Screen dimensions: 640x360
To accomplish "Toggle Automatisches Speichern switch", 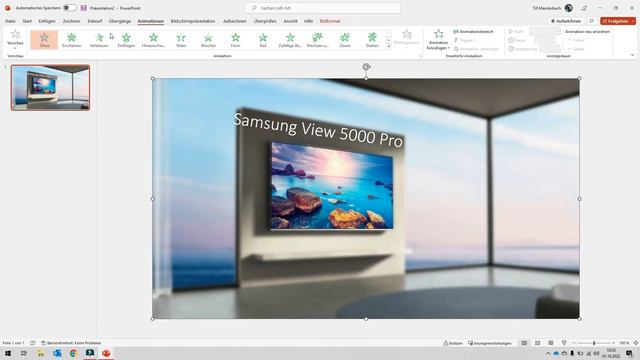I will click(x=69, y=8).
